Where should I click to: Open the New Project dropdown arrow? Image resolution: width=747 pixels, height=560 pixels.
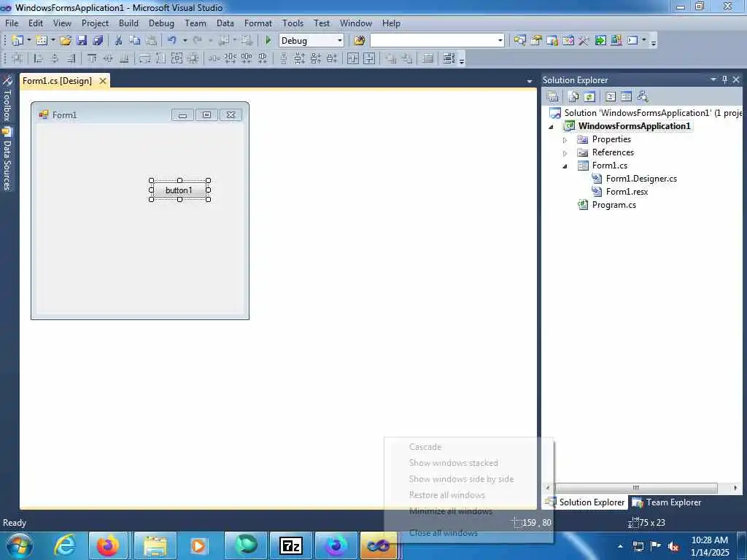click(x=28, y=41)
